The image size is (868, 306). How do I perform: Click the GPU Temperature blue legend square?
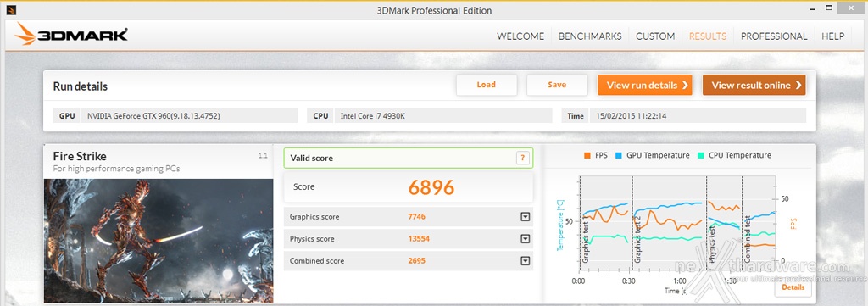(x=619, y=155)
